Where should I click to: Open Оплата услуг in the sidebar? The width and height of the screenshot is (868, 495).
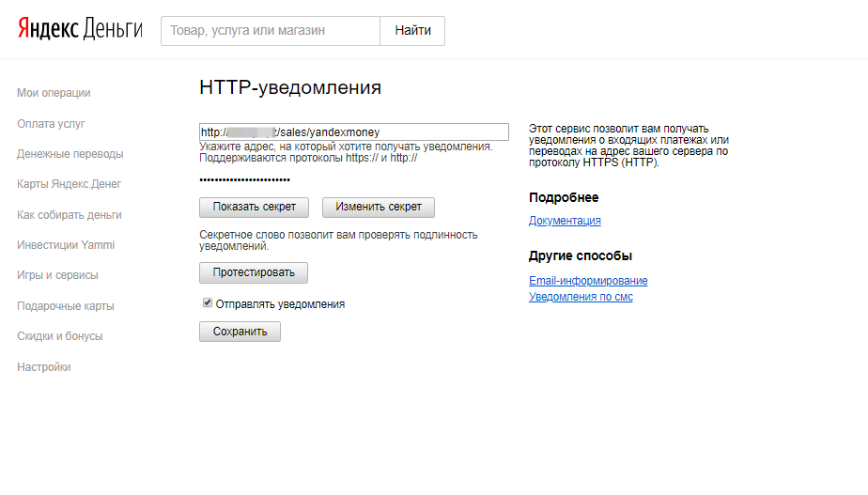51,124
